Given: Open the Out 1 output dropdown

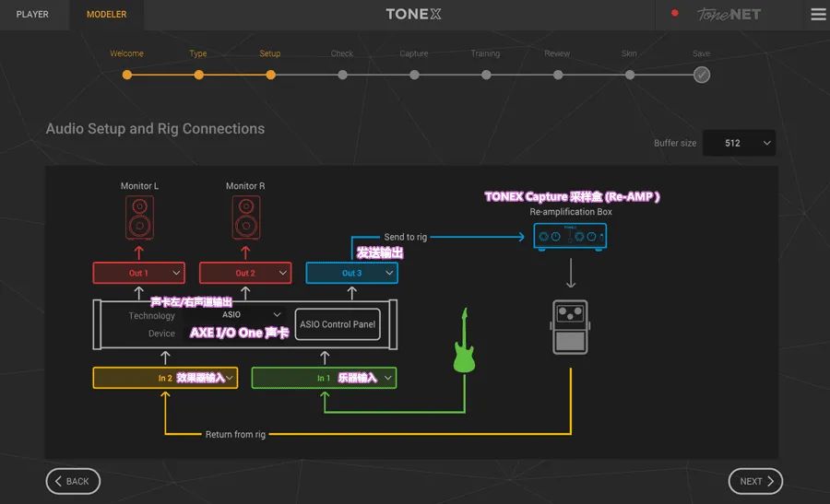Looking at the screenshot, I should click(138, 273).
